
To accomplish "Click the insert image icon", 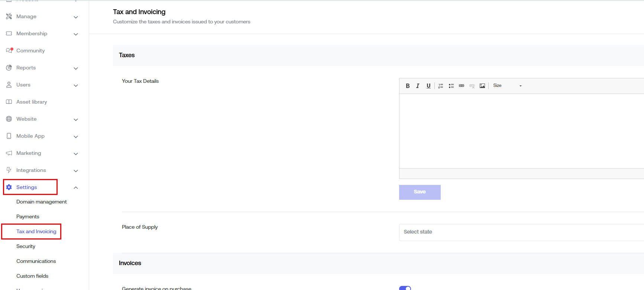I will [482, 86].
